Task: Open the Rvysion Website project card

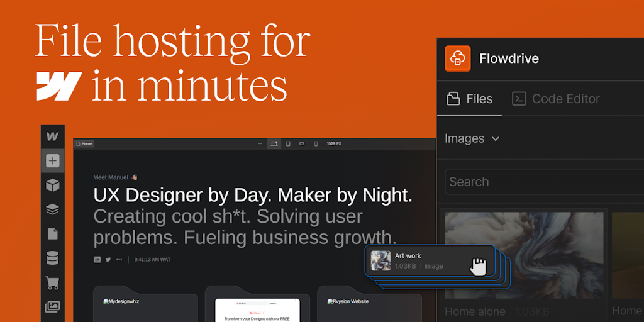Action: click(x=369, y=304)
